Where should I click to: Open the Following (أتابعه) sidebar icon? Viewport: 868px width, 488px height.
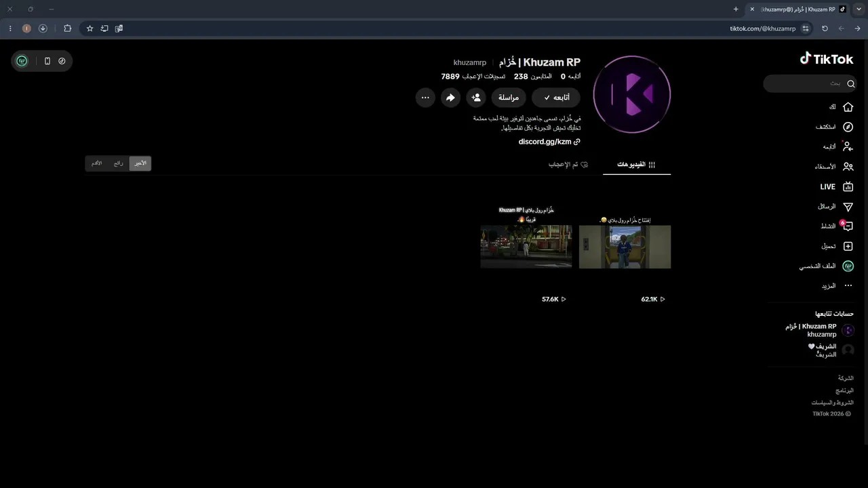pos(848,146)
